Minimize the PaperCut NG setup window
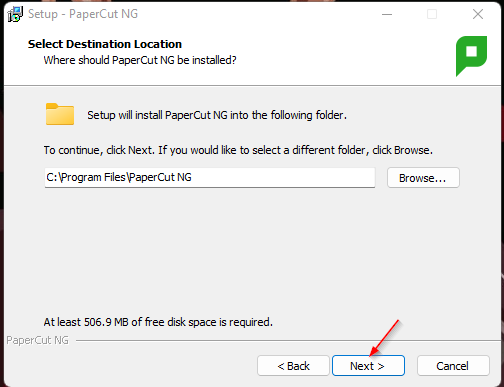Viewport: 504px width, 387px height. (387, 14)
